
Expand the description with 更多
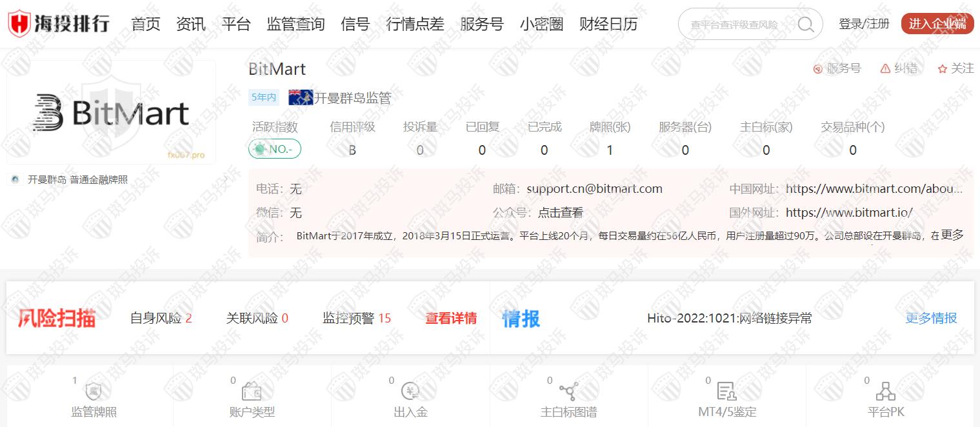(952, 235)
